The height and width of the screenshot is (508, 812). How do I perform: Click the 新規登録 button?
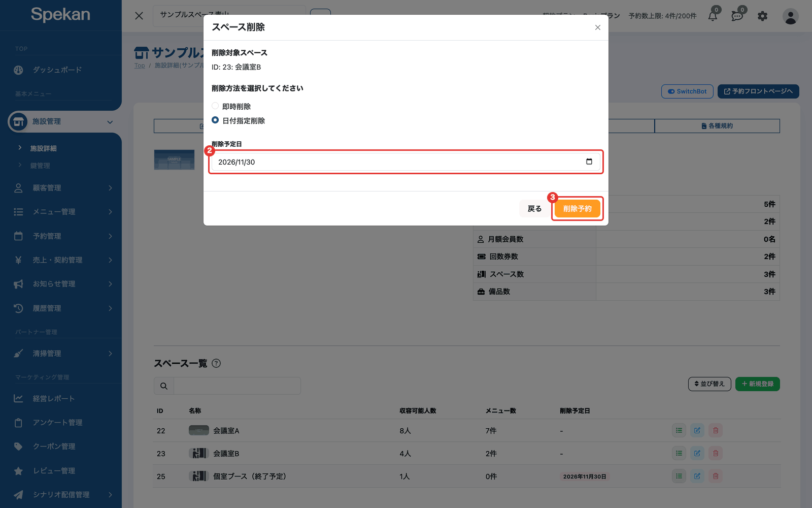(x=758, y=384)
